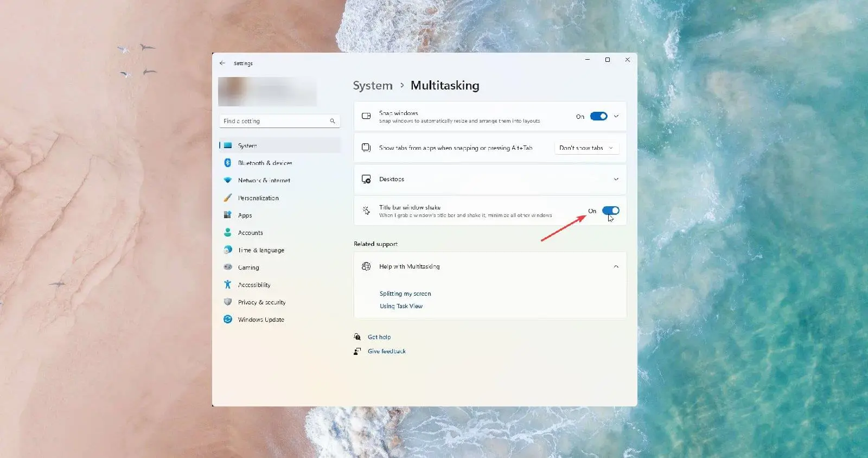Click the Accessibility figure icon
The height and width of the screenshot is (458, 868).
tap(228, 284)
